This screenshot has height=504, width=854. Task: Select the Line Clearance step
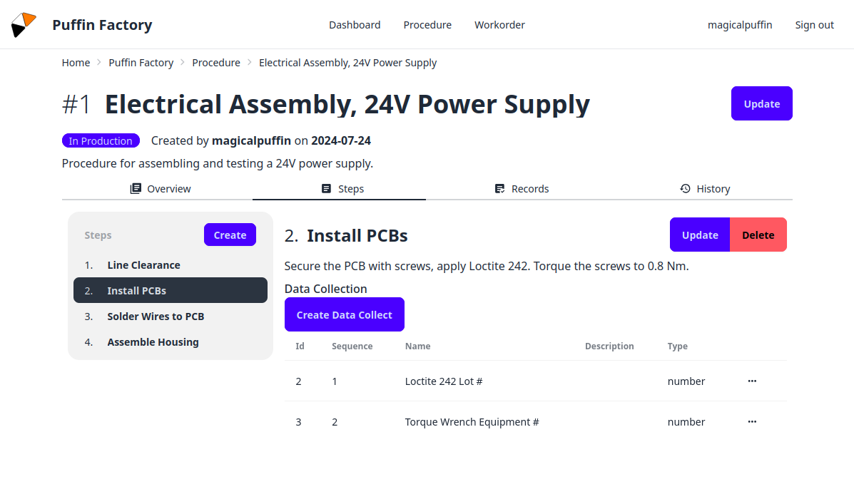coord(143,264)
